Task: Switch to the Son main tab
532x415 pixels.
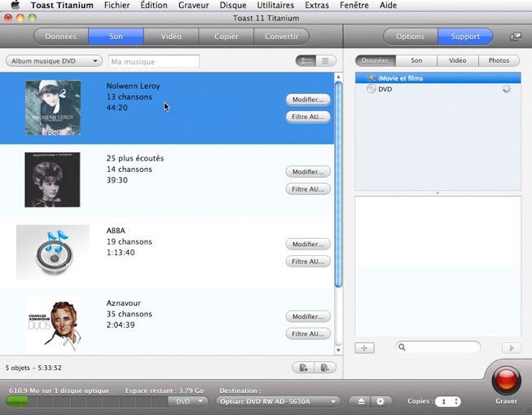Action: point(116,37)
